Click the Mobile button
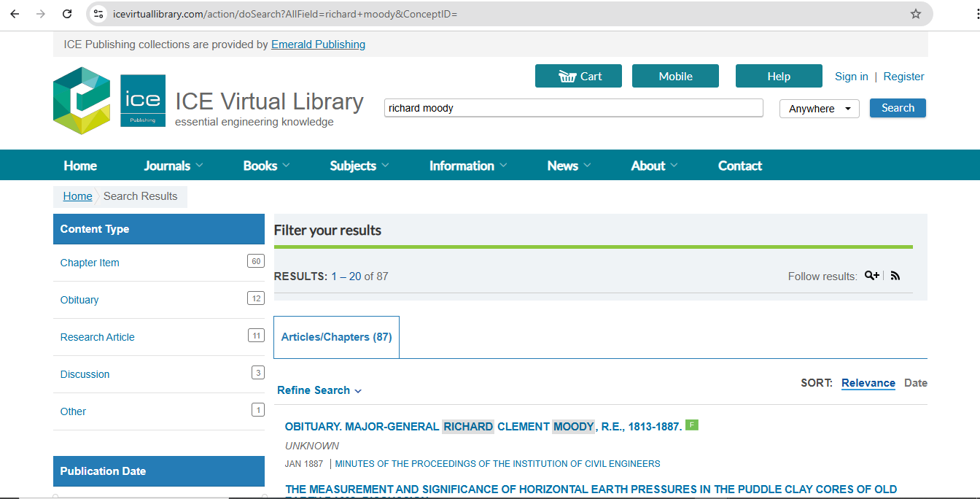 pyautogui.click(x=675, y=76)
